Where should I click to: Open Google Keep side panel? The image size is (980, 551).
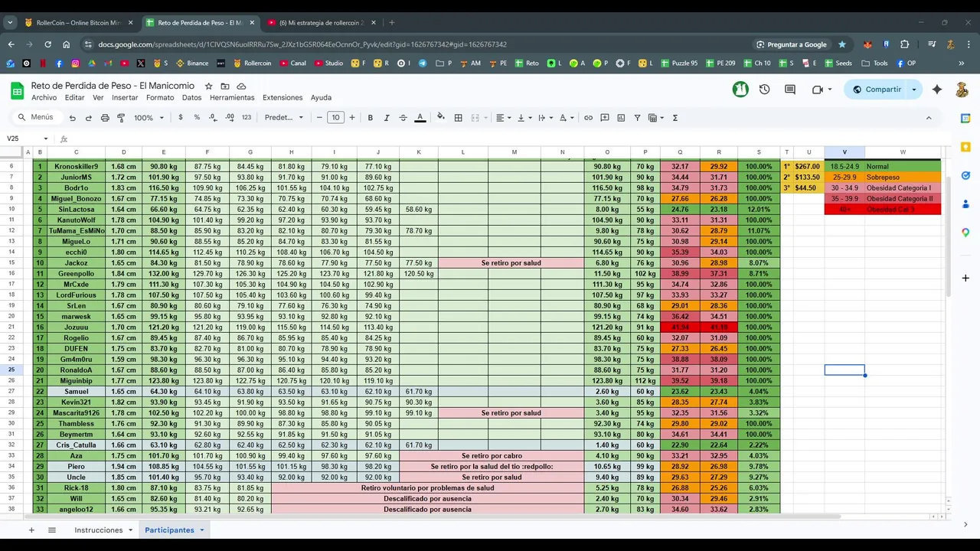tap(965, 147)
